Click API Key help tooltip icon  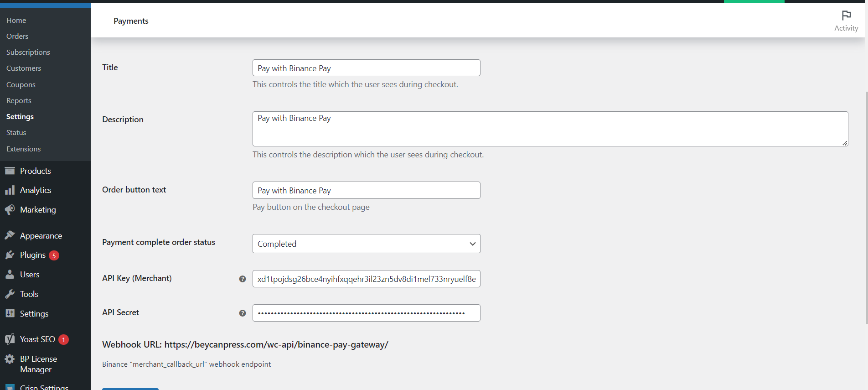(x=243, y=279)
